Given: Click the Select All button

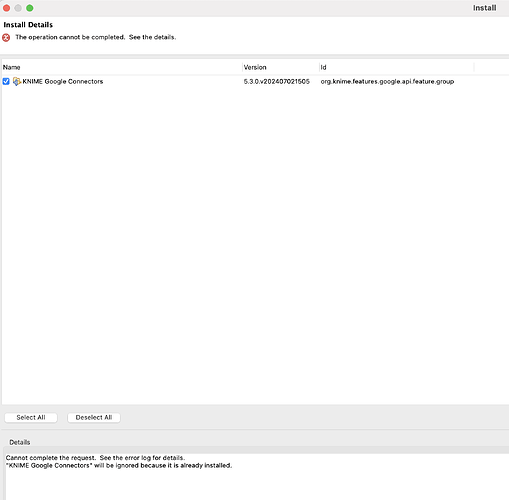Looking at the screenshot, I should coord(31,417).
